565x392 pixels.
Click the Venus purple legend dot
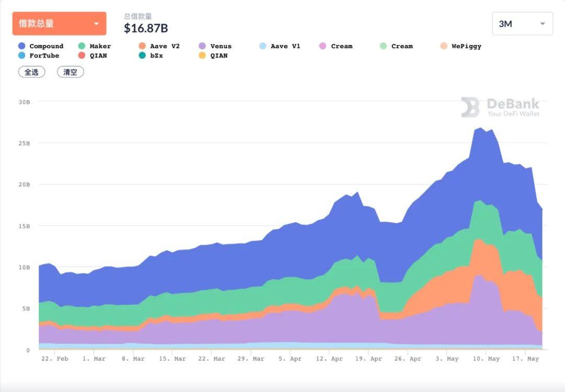(x=202, y=46)
